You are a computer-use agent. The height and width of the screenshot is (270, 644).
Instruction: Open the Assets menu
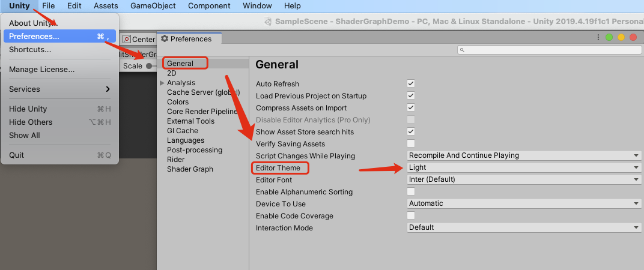(x=106, y=6)
